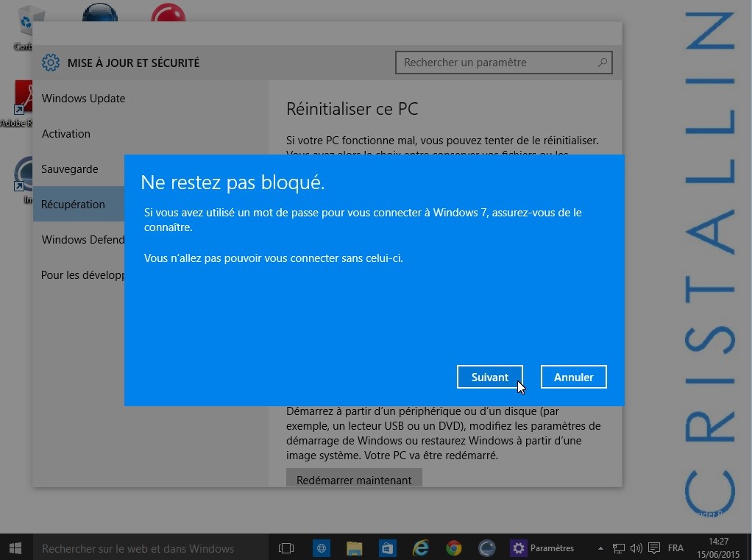The image size is (752, 560).
Task: Open Task View from the taskbar
Action: click(x=286, y=548)
